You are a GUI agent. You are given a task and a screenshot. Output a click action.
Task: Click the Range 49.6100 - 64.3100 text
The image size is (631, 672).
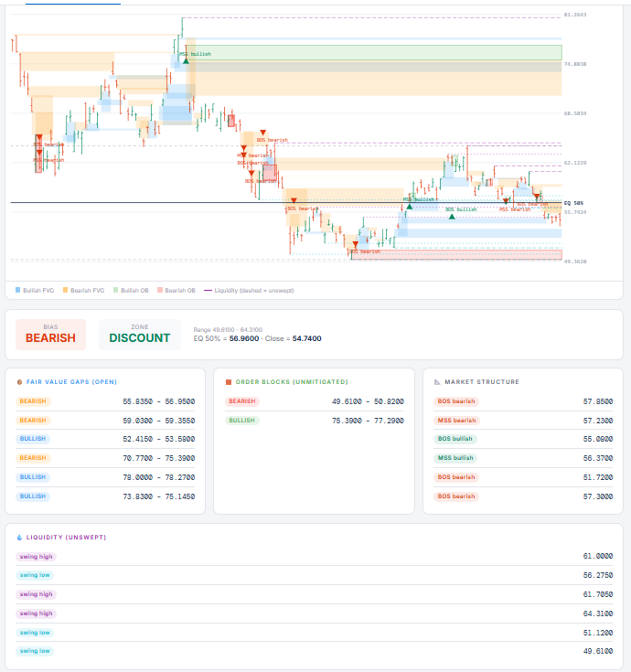click(x=228, y=329)
